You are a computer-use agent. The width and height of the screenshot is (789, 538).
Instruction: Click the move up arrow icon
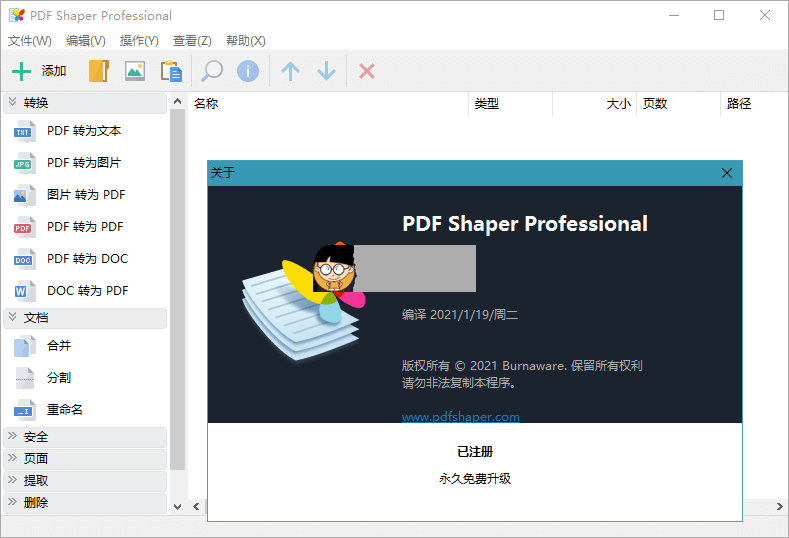(290, 71)
